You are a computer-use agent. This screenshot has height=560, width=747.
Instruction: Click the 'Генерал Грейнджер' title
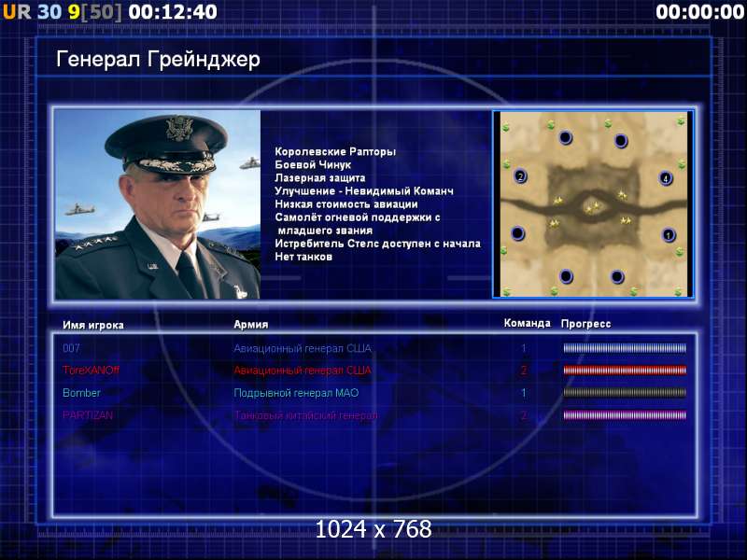pos(158,60)
